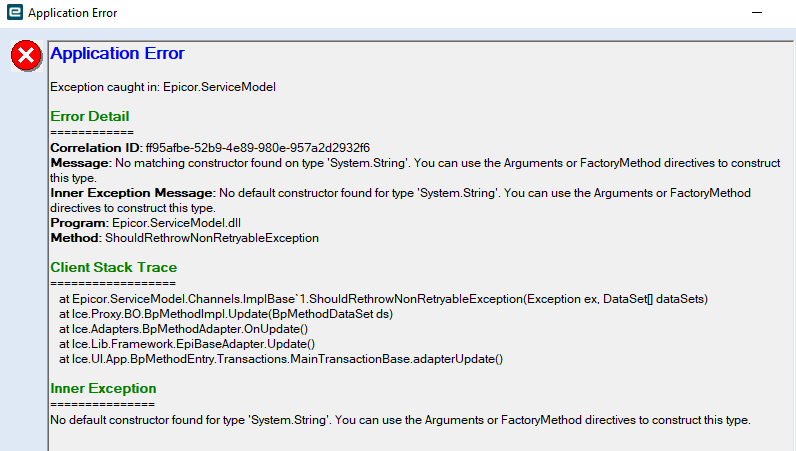796x451 pixels.
Task: Click the bold Inner Exception Message label
Action: click(133, 193)
